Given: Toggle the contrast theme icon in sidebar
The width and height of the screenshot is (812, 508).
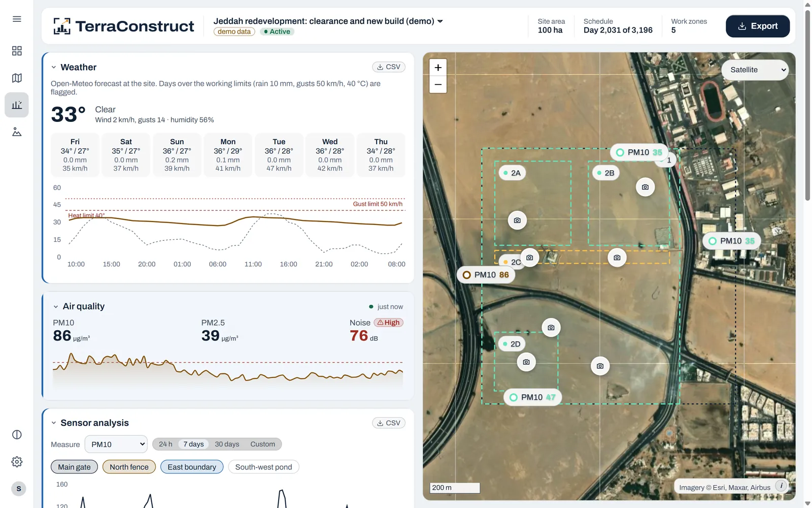Looking at the screenshot, I should (x=17, y=435).
